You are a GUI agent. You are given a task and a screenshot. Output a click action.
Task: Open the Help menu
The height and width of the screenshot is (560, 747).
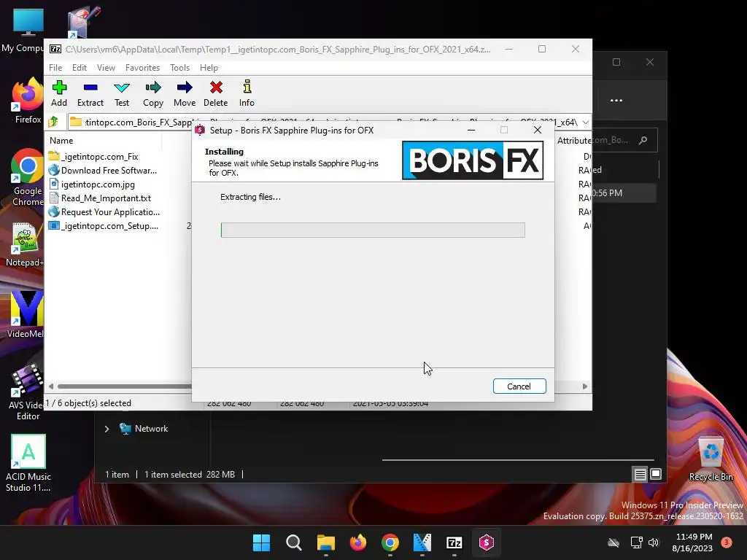click(209, 68)
